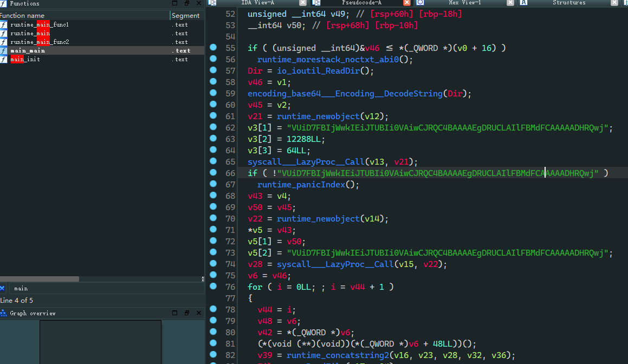Viewport: 628px width, 364px height.
Task: Switch to the Structures tab
Action: click(568, 3)
